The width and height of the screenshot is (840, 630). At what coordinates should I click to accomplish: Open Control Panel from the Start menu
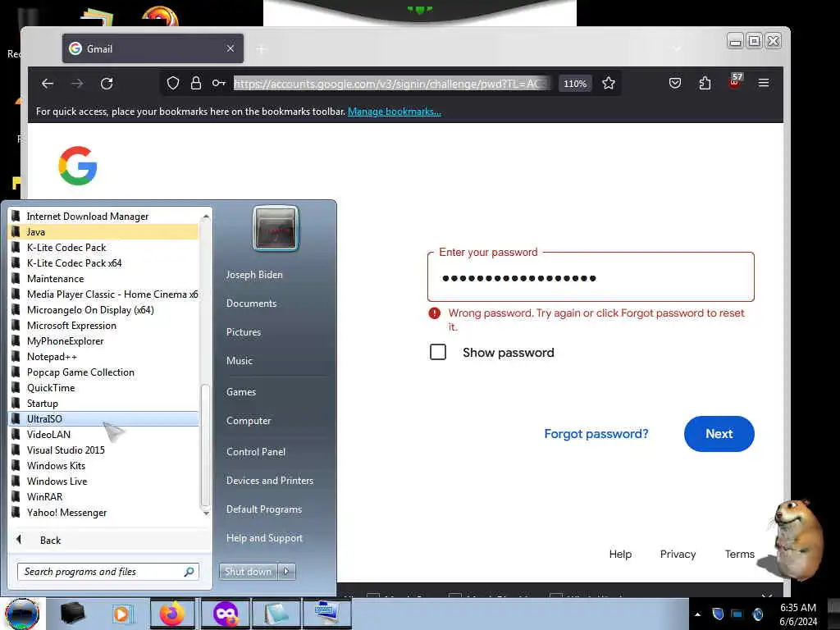pos(256,452)
